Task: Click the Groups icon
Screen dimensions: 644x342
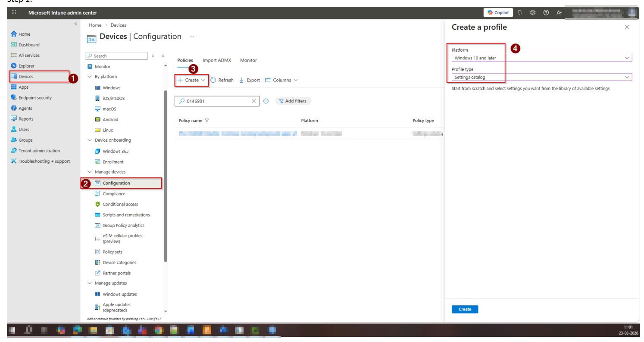Action: [x=14, y=140]
